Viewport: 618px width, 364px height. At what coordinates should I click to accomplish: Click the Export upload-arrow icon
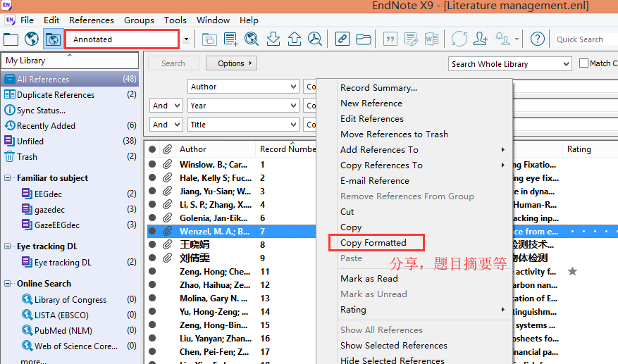[x=294, y=39]
